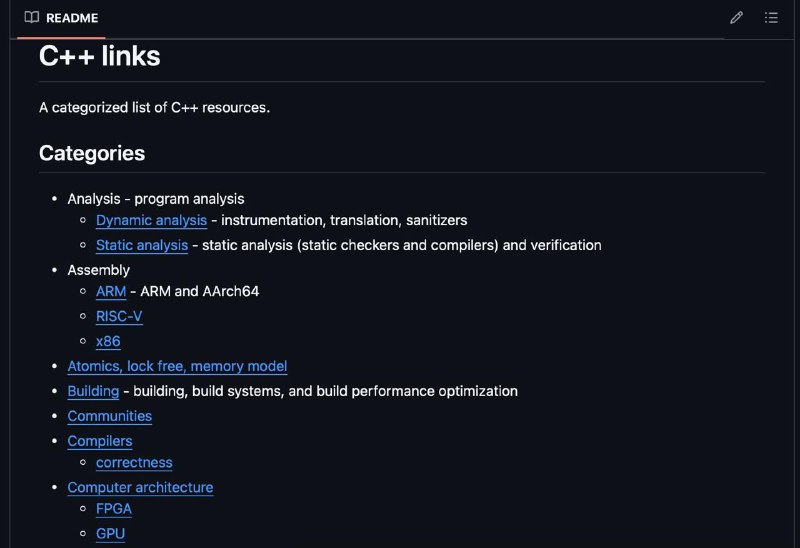
Task: Click the Assembly list item text
Action: tap(98, 270)
